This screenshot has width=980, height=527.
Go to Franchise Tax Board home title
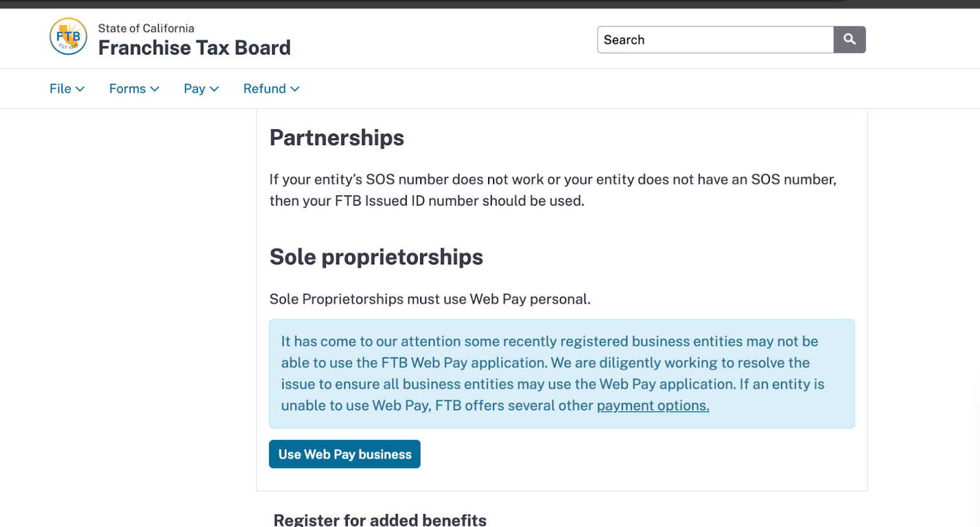(194, 48)
